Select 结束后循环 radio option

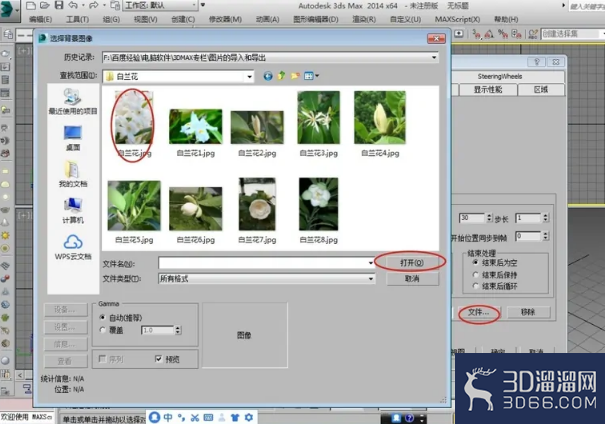point(475,286)
